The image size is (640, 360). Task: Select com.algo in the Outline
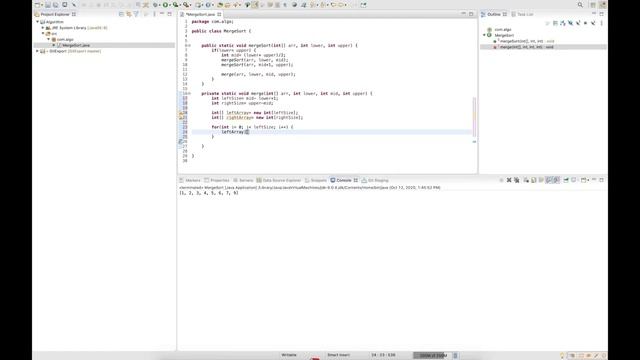pos(503,30)
